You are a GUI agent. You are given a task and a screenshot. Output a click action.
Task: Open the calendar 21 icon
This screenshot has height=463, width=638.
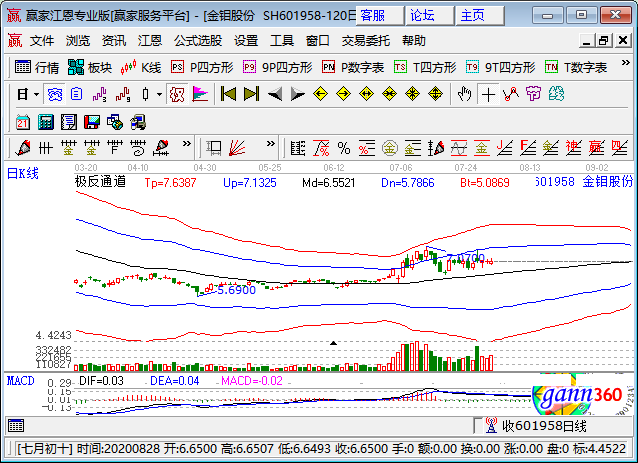23,122
